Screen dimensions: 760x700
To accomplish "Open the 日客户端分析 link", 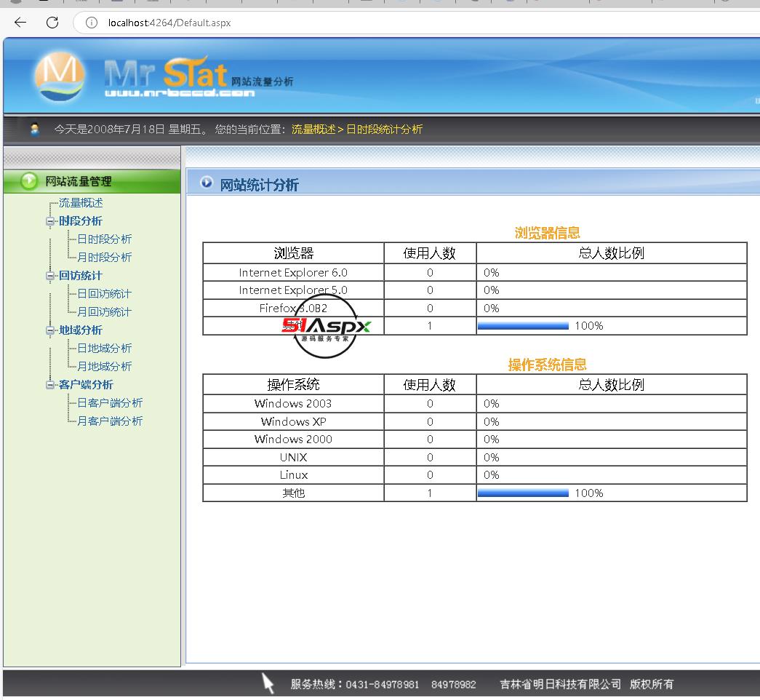I will coord(110,403).
